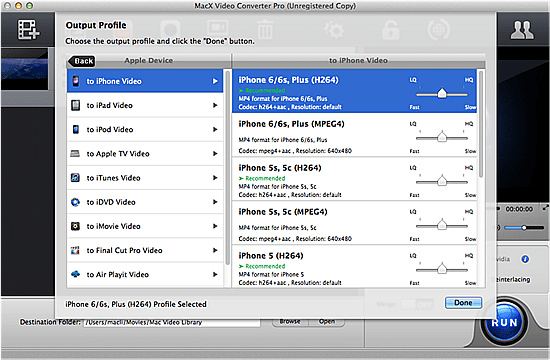Screen dimensions: 550x360
Task: Choose iPhone 5s, 5c (H264) profile
Action: click(354, 179)
